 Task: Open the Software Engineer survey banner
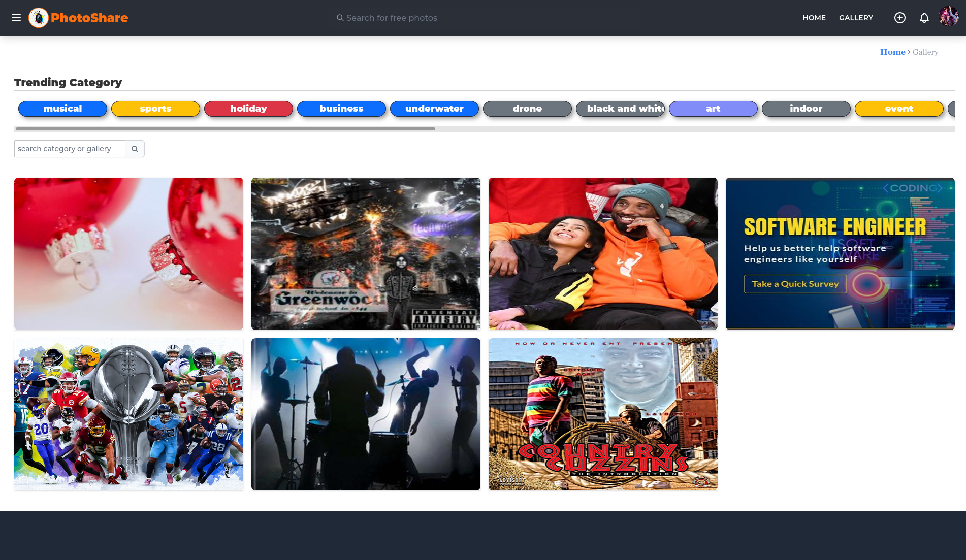click(x=840, y=254)
